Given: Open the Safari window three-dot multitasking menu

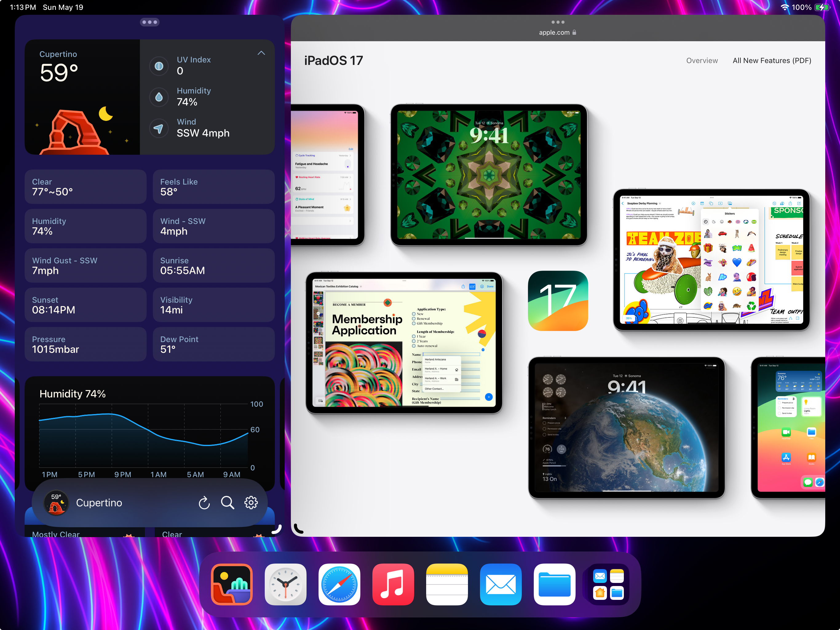Looking at the screenshot, I should (557, 22).
